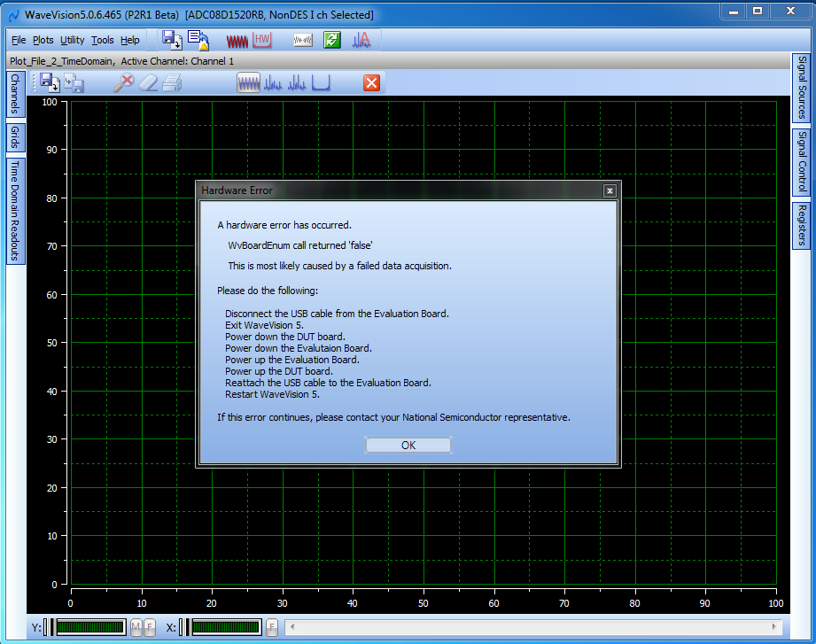This screenshot has height=644, width=816.
Task: Select the histogram view icon
Action: pyautogui.click(x=321, y=82)
